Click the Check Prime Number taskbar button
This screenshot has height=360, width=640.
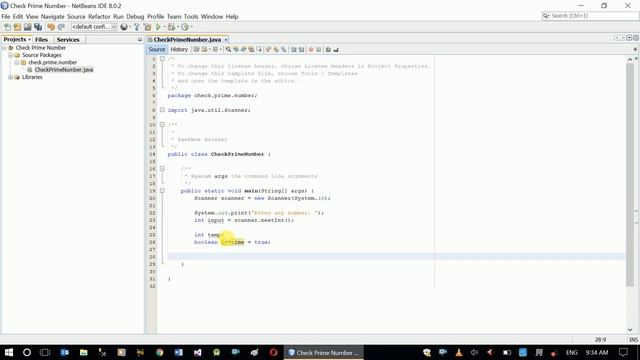click(x=324, y=352)
